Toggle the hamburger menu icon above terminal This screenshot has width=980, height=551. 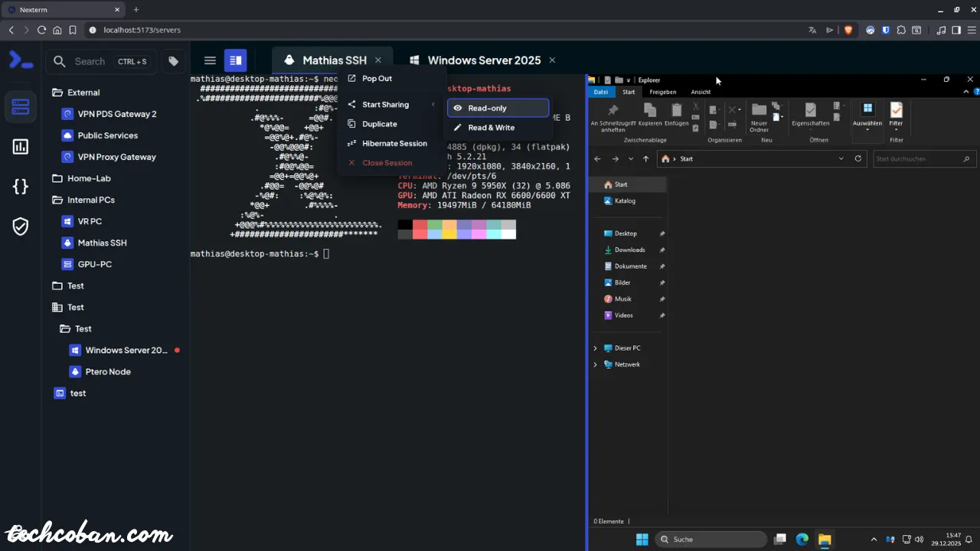tap(210, 60)
